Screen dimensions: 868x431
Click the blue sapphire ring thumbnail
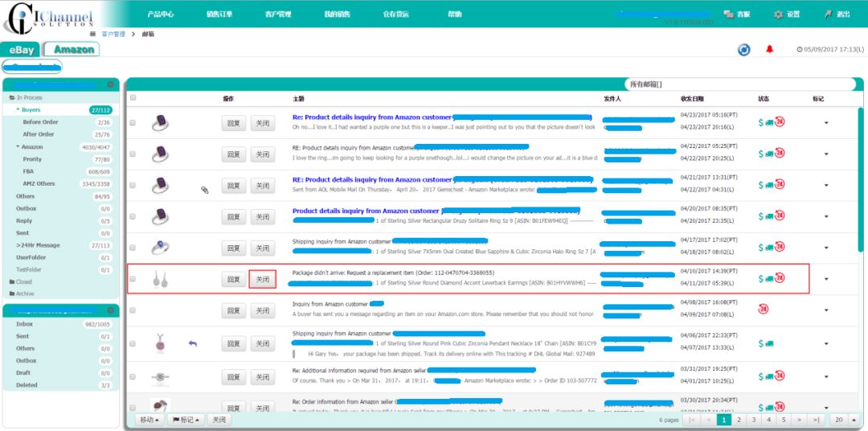pyautogui.click(x=160, y=248)
